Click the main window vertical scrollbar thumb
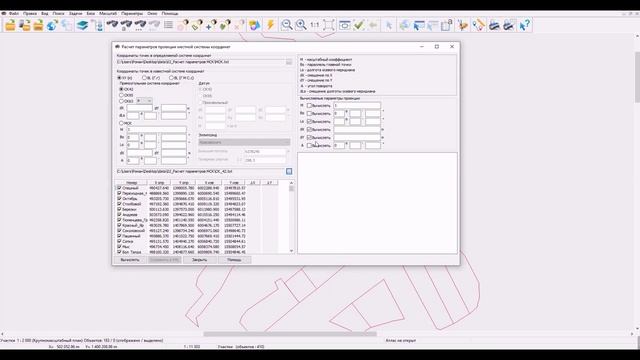640x360 pixels. [x=637, y=78]
